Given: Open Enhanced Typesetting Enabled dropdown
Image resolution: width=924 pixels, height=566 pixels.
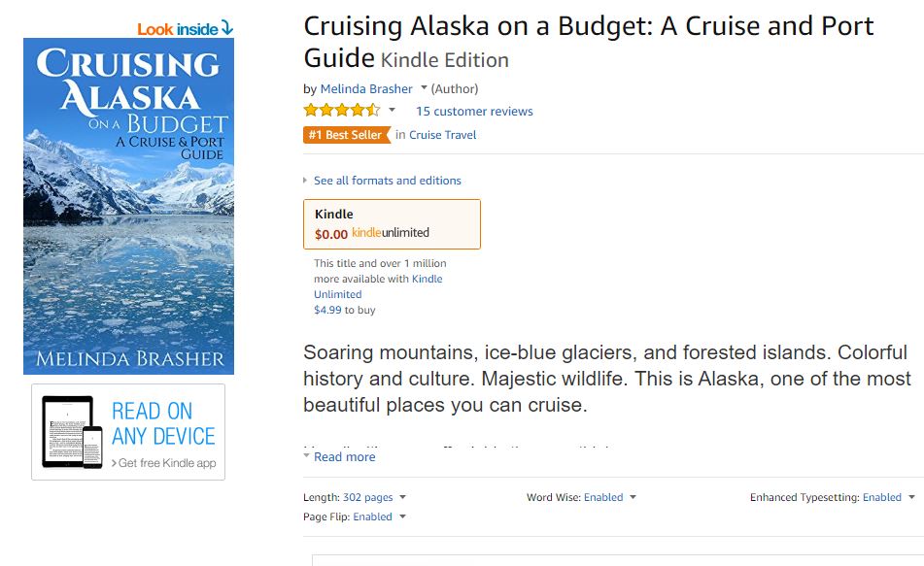Looking at the screenshot, I should (x=882, y=497).
